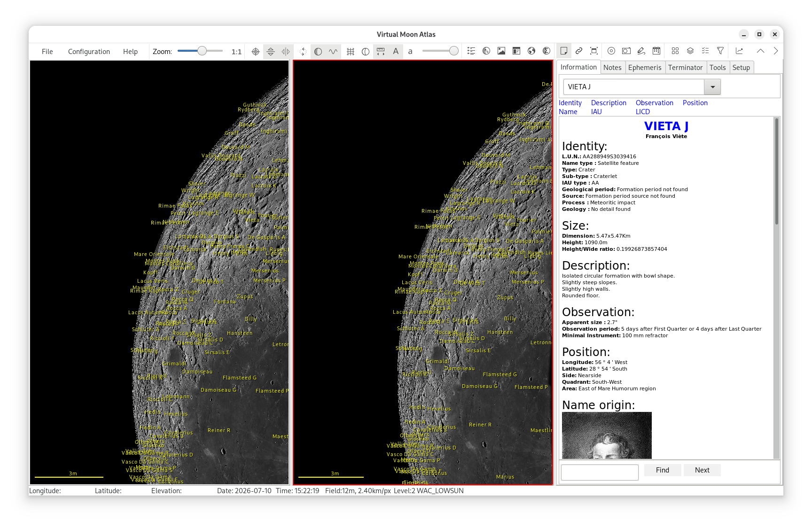
Task: Toggle the libration wave button
Action: 333,52
